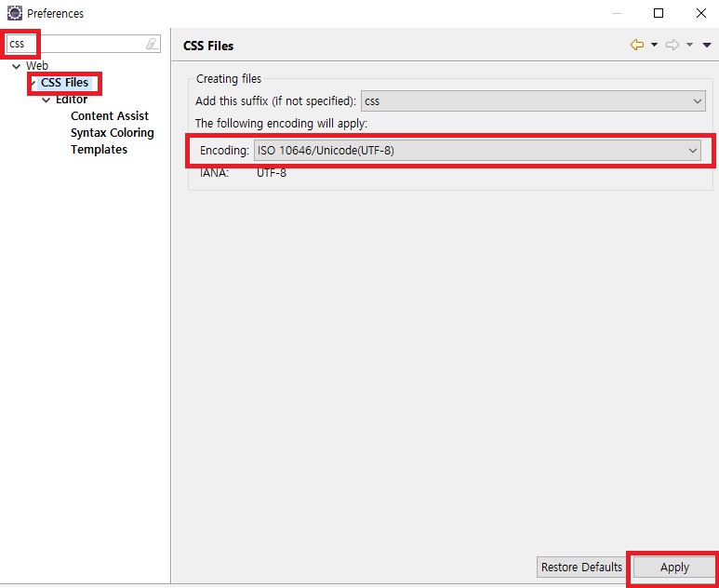
Task: Open Content Assist preferences
Action: pos(110,116)
